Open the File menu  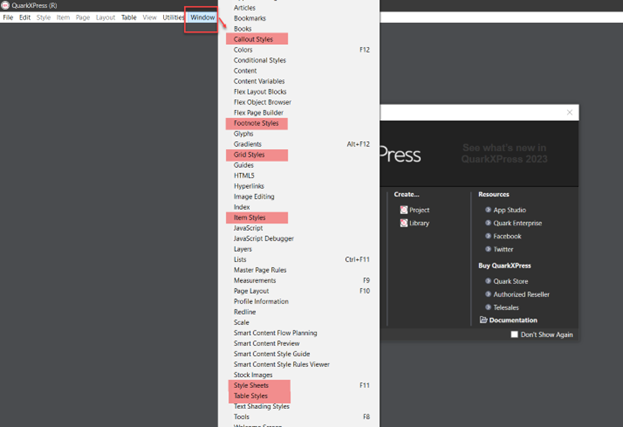coord(8,17)
